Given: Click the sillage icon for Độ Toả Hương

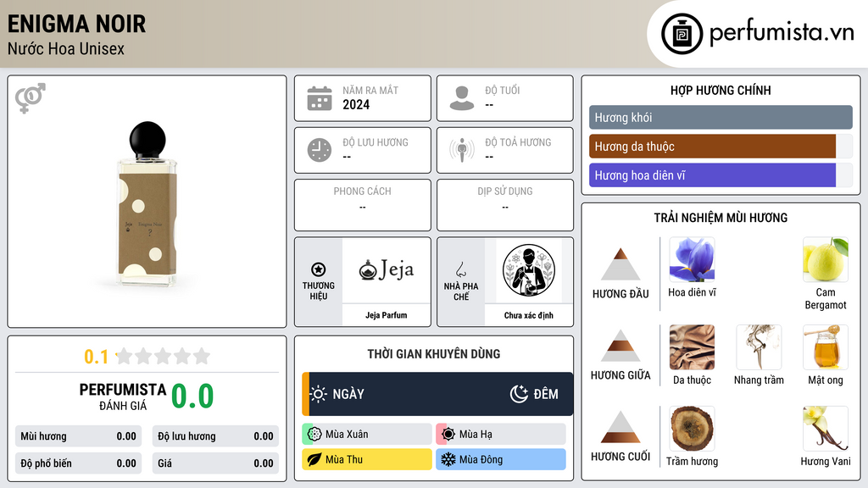Looking at the screenshot, I should [462, 150].
